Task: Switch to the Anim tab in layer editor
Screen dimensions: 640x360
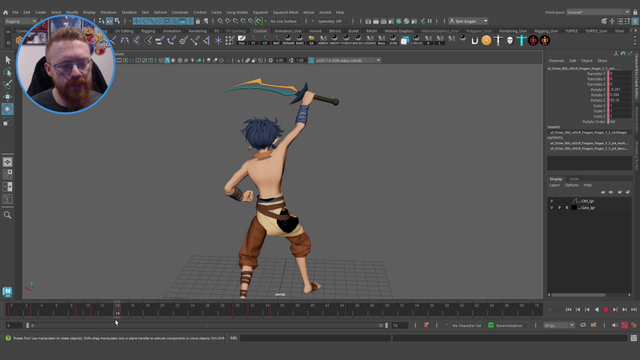Action: 574,179
